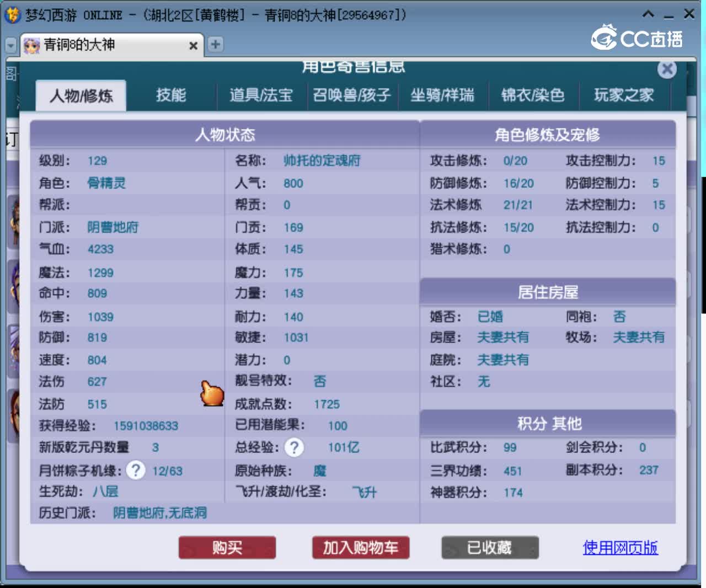Click the 生死劫 value 八层
This screenshot has height=588, width=706.
click(x=105, y=491)
